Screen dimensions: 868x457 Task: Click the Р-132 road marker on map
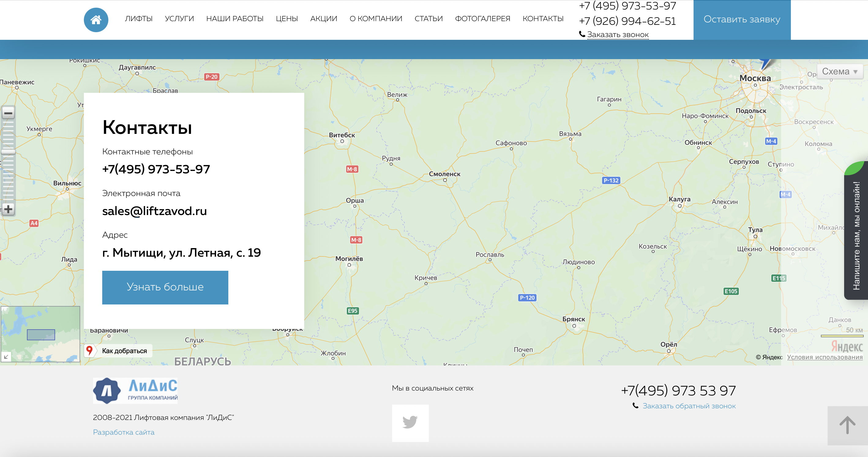coord(611,180)
